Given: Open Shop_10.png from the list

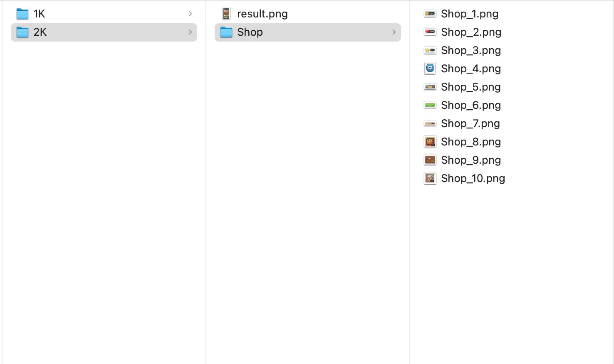Looking at the screenshot, I should pos(473,178).
